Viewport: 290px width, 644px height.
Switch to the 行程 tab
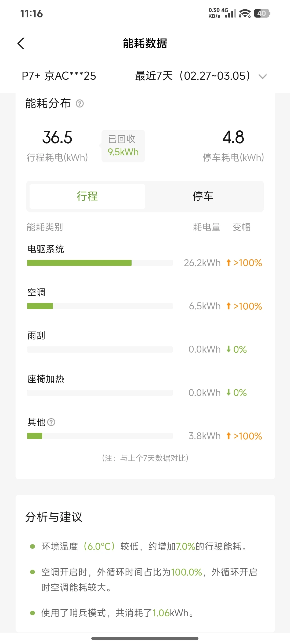click(x=87, y=196)
